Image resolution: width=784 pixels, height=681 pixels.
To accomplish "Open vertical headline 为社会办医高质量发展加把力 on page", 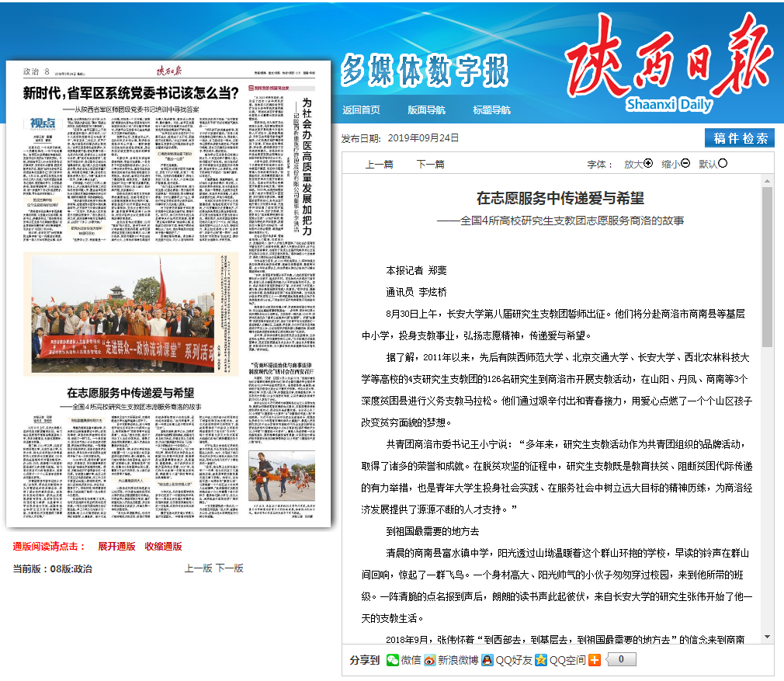I will coord(307,167).
